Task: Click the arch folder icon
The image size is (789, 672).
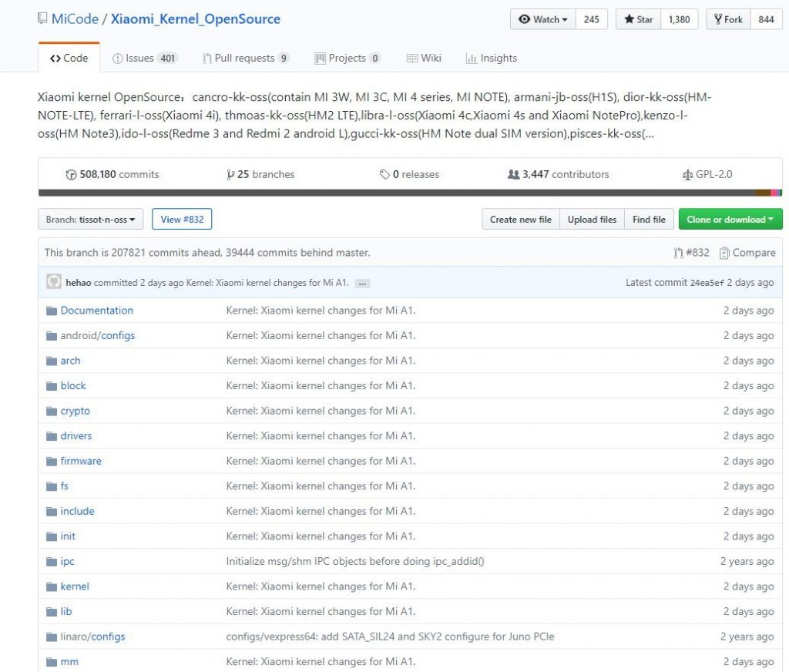Action: click(52, 361)
